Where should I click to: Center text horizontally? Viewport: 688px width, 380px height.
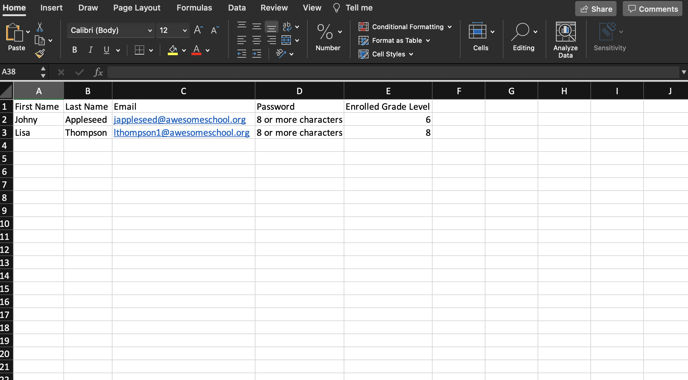(256, 40)
